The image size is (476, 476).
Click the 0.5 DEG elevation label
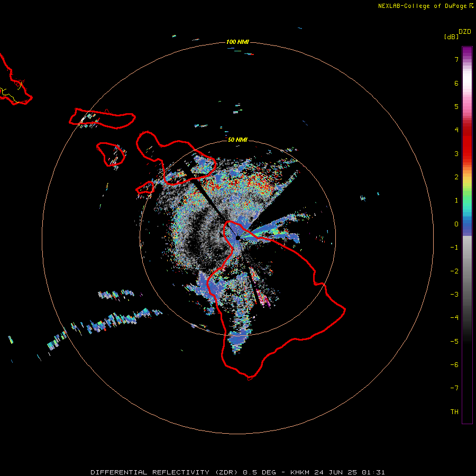click(x=259, y=472)
